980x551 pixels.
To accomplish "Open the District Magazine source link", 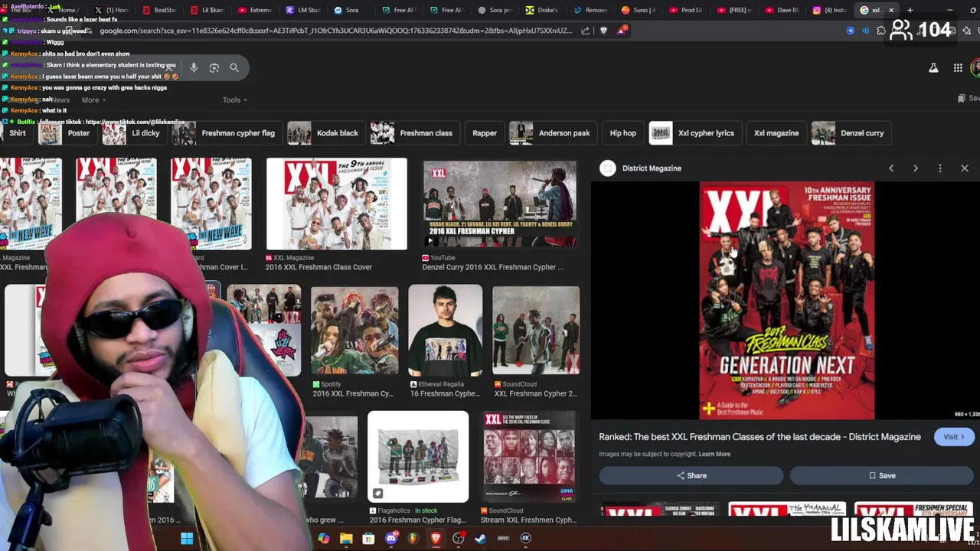I will pyautogui.click(x=652, y=168).
